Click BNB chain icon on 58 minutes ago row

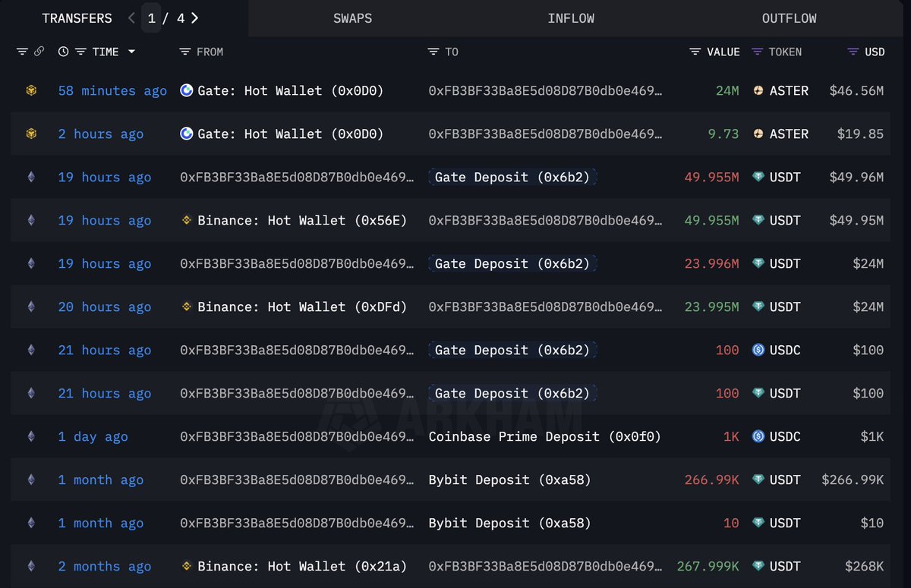[x=31, y=90]
